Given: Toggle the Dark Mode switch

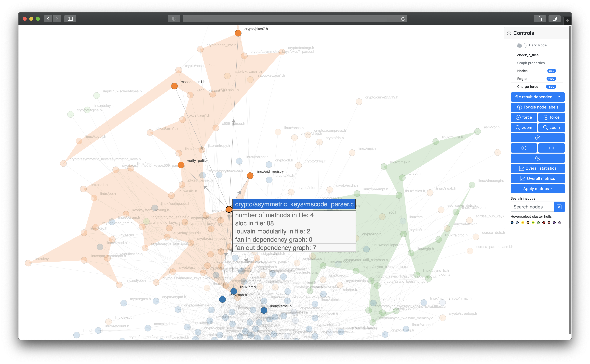Looking at the screenshot, I should pyautogui.click(x=522, y=46).
